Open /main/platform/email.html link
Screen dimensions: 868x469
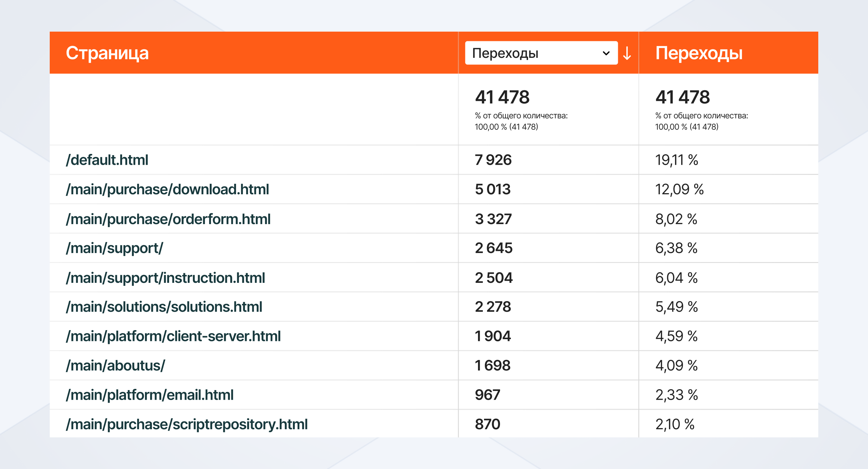click(x=149, y=395)
